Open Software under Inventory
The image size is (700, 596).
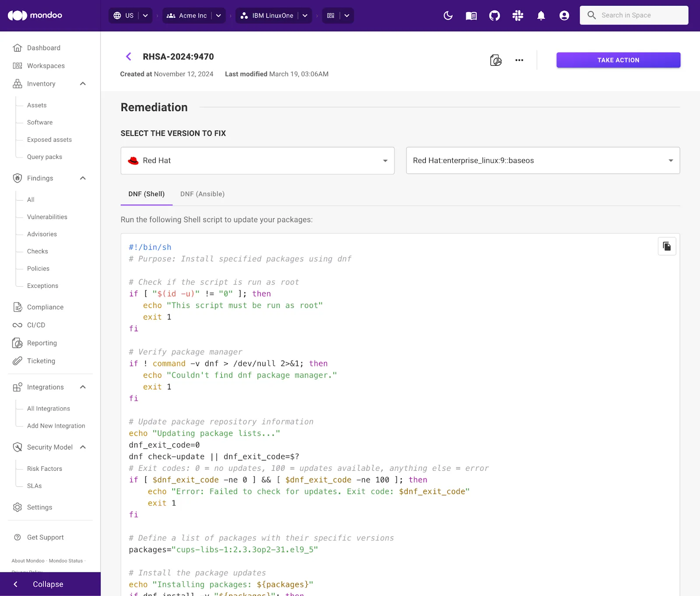point(40,123)
